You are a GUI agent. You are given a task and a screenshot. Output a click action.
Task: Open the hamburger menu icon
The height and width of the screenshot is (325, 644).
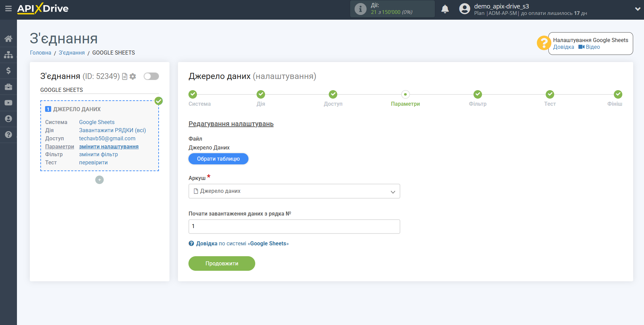8,8
